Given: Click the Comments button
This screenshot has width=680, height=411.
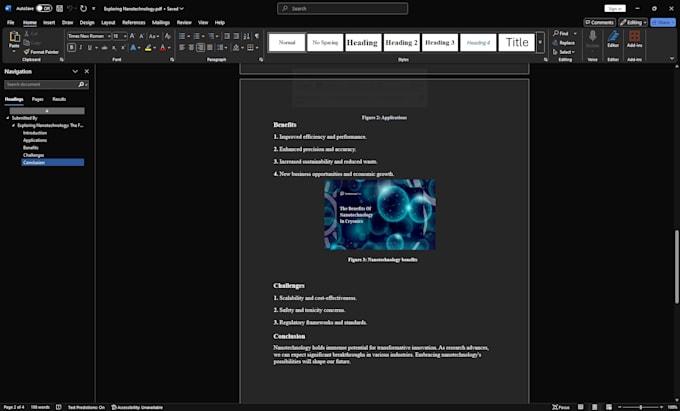Looking at the screenshot, I should coord(599,23).
